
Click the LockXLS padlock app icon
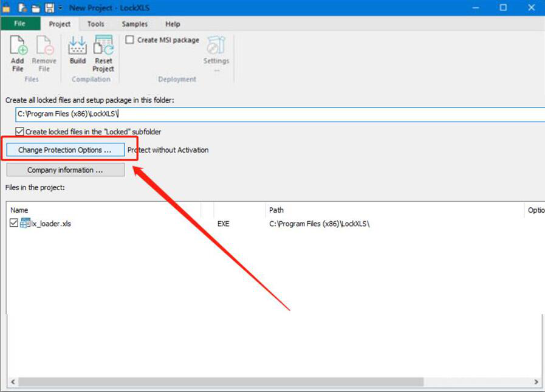point(6,7)
